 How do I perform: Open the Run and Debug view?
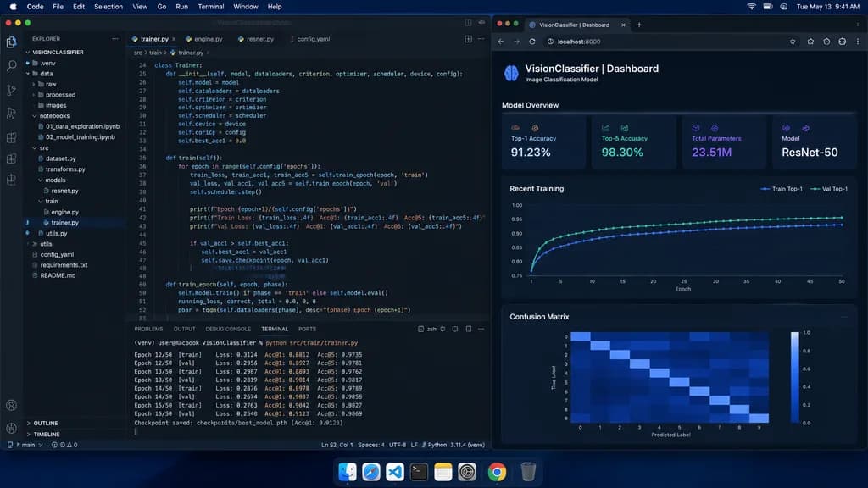[11, 114]
